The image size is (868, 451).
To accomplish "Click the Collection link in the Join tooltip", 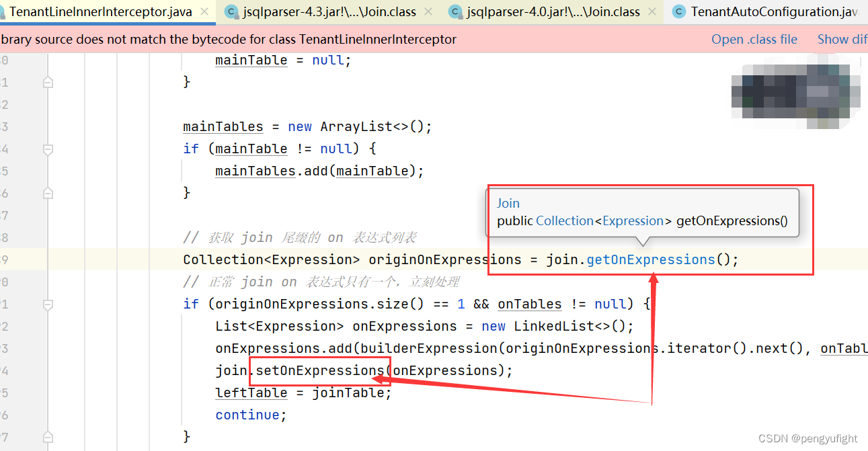I will coord(565,220).
